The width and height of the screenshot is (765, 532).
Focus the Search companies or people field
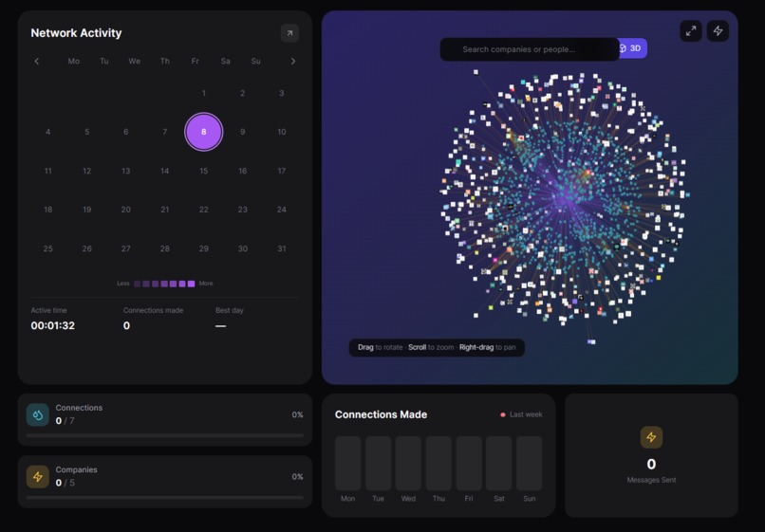530,49
